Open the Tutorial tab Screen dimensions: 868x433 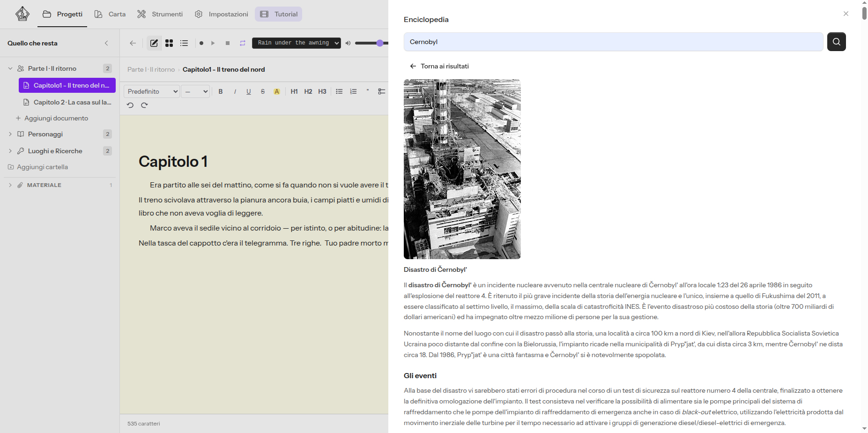click(279, 14)
